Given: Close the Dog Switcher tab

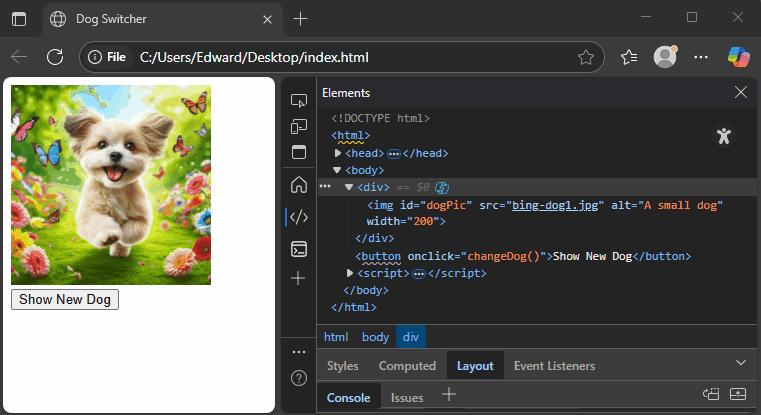Looking at the screenshot, I should pos(267,19).
